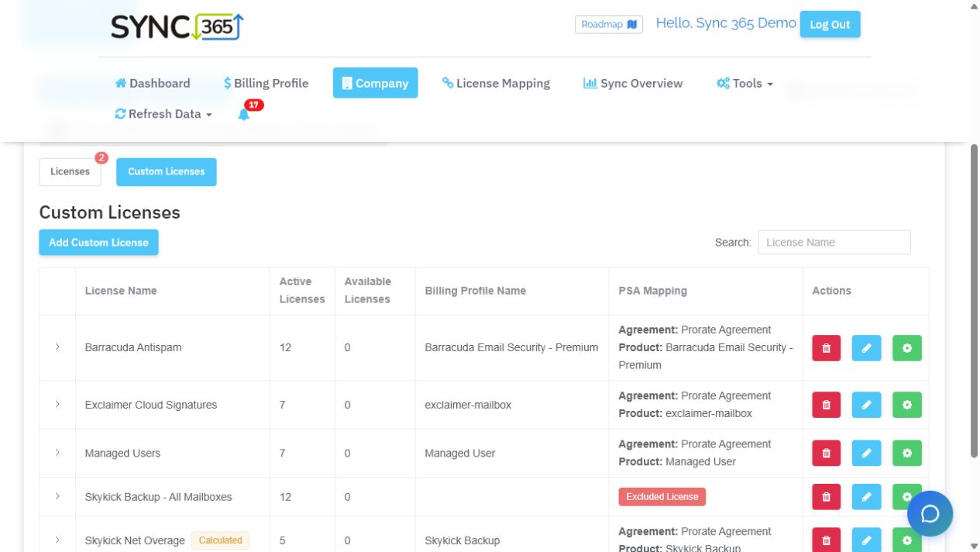Click the Log Out button
980x552 pixels.
[x=830, y=24]
